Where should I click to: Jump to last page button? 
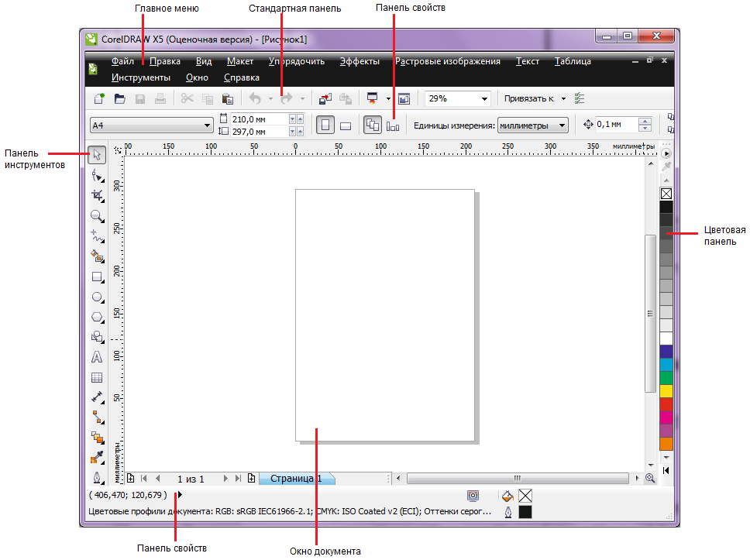click(x=238, y=478)
